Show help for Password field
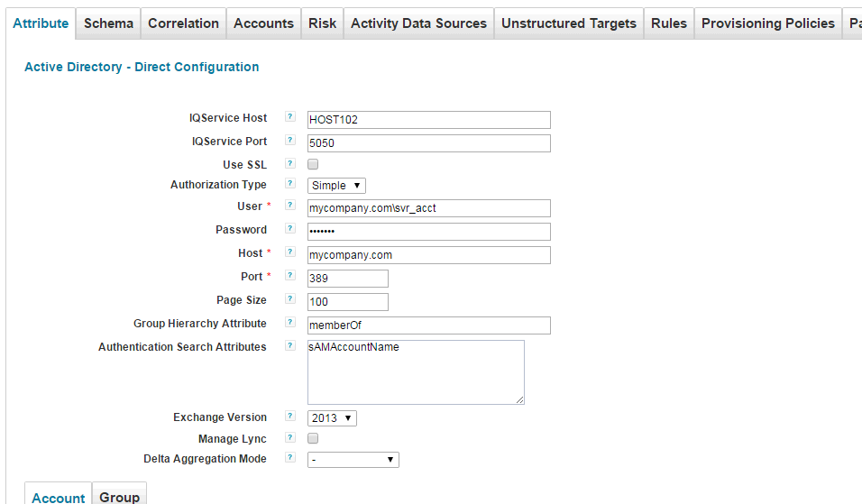Image resolution: width=862 pixels, height=504 pixels. 289,229
